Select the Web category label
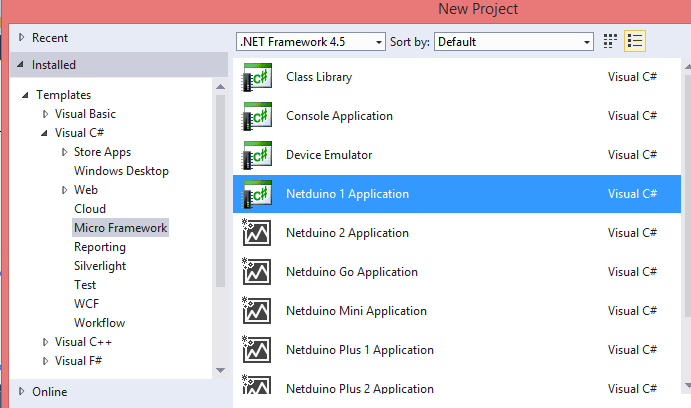This screenshot has height=408, width=691. [85, 190]
